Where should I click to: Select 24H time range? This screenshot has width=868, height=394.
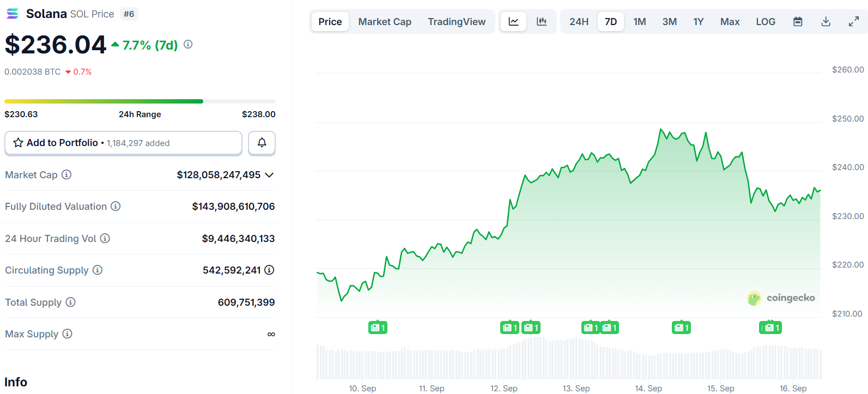click(x=579, y=22)
